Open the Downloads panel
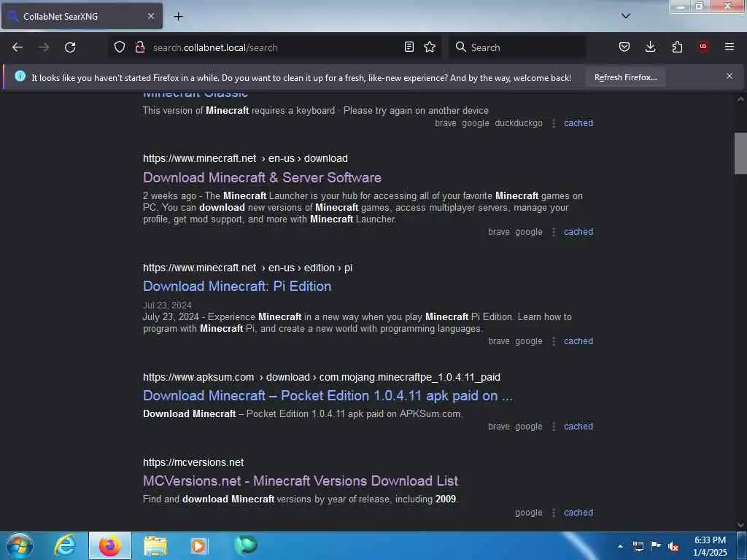The image size is (747, 560). tap(650, 47)
